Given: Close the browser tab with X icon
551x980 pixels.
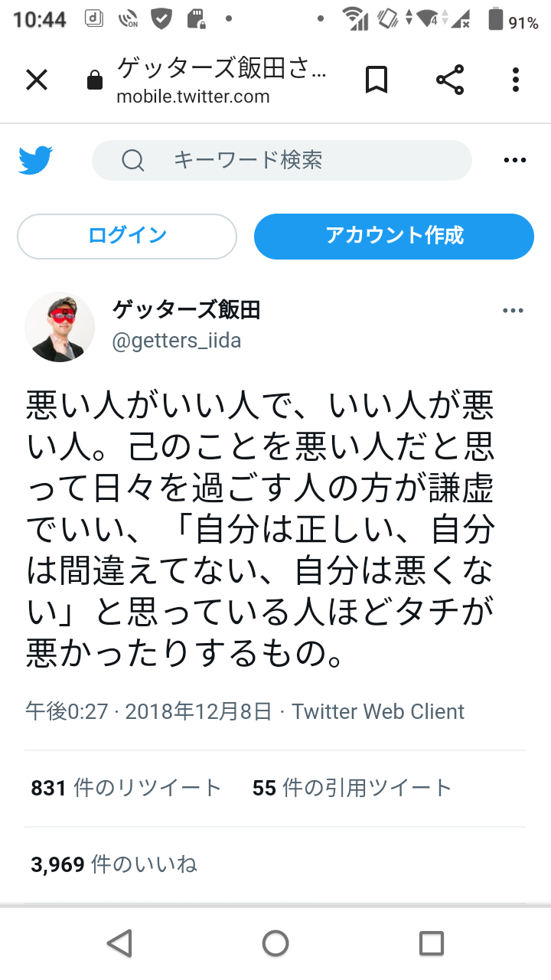Looking at the screenshot, I should (x=37, y=80).
